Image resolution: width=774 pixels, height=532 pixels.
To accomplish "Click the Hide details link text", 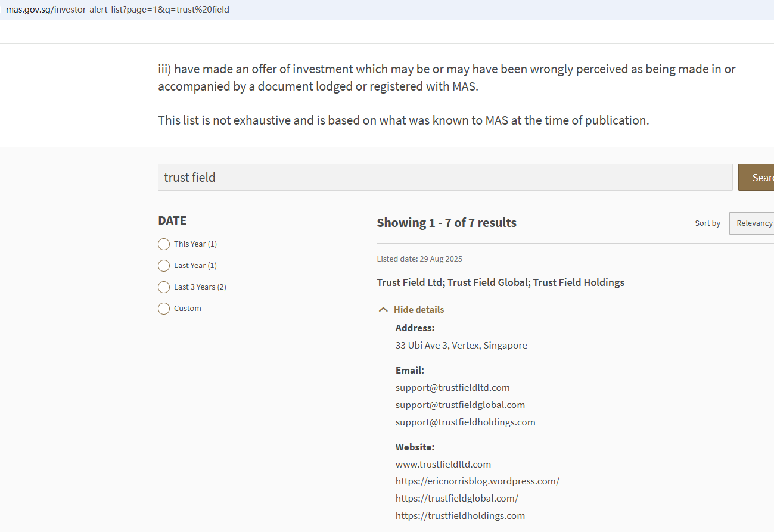I will pyautogui.click(x=418, y=310).
